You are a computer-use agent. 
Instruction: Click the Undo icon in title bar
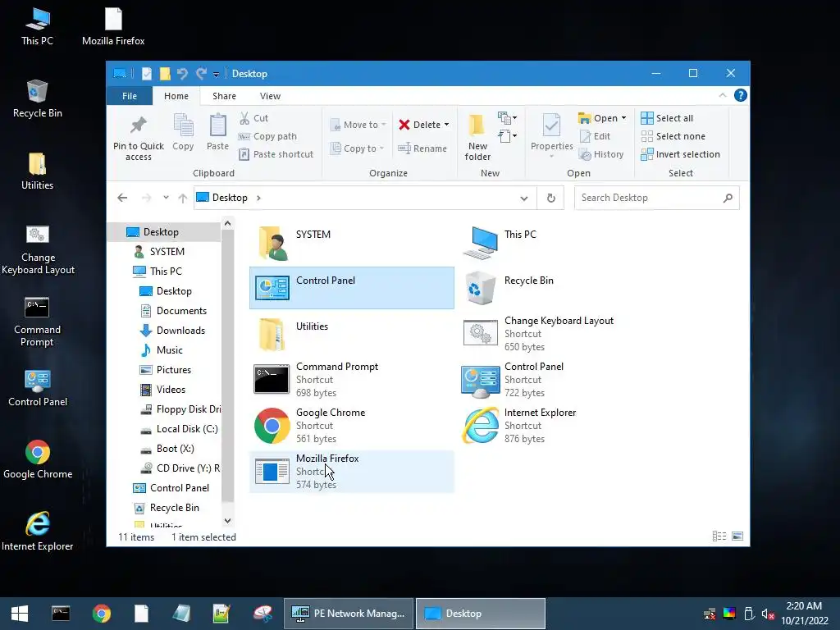pos(182,73)
